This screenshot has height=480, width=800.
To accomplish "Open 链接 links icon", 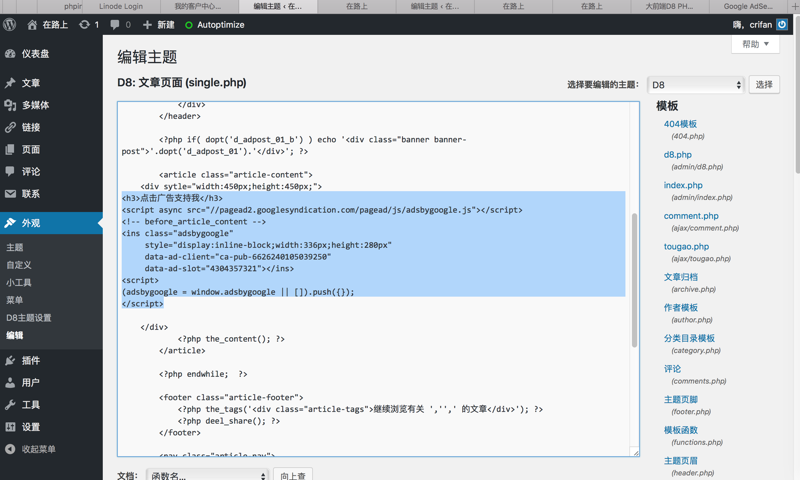I will tap(10, 127).
